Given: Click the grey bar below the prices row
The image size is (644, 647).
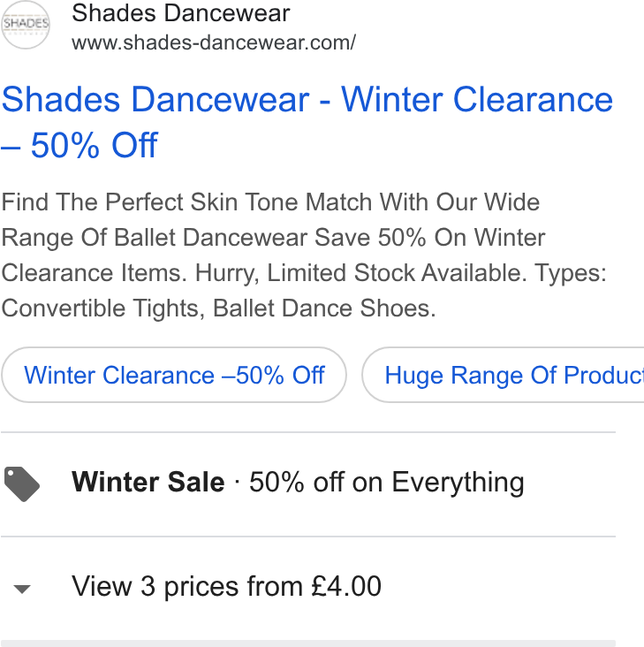Looking at the screenshot, I should [308, 643].
